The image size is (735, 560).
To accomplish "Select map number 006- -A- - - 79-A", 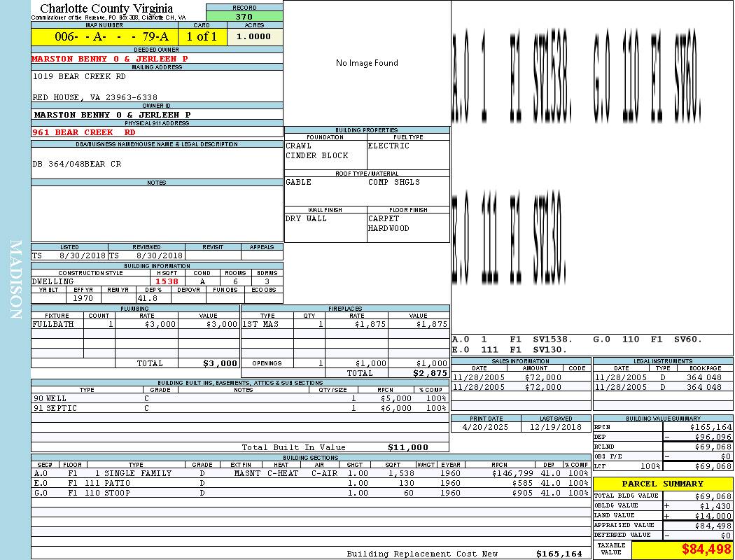I will coord(111,36).
